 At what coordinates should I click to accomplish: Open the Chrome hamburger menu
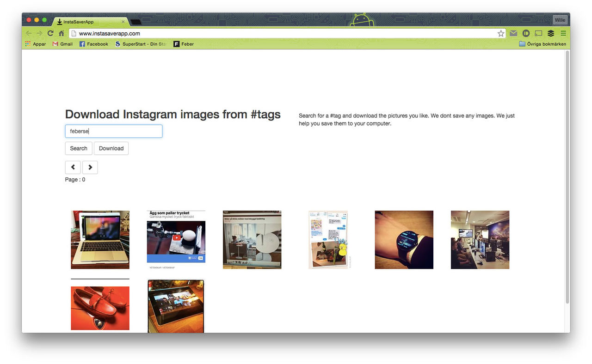(x=563, y=33)
